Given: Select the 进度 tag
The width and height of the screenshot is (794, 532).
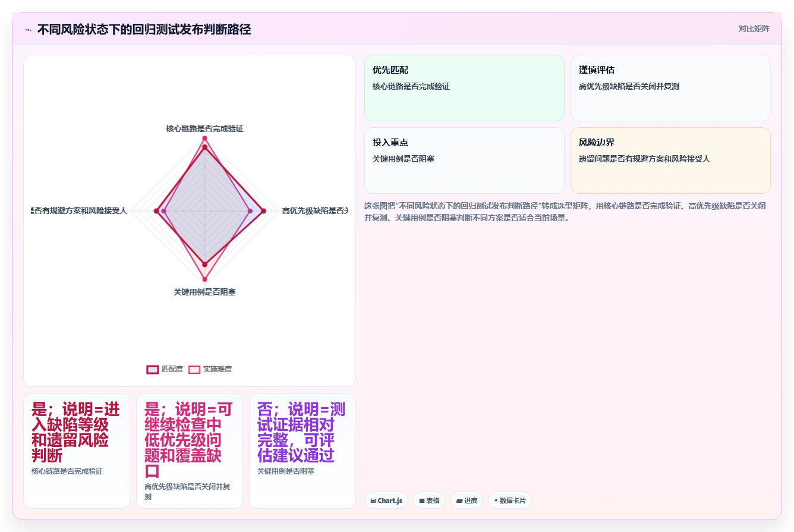Looking at the screenshot, I should click(x=467, y=500).
